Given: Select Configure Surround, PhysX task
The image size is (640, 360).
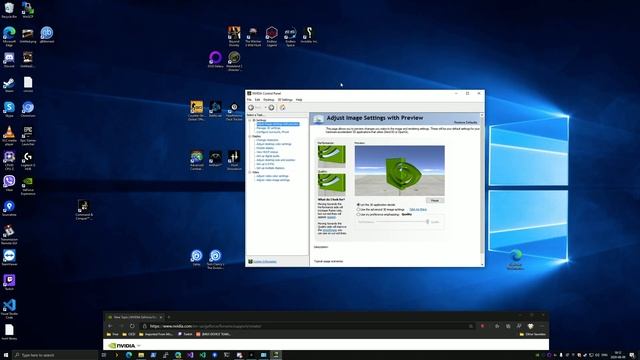Looking at the screenshot, I should (273, 132).
